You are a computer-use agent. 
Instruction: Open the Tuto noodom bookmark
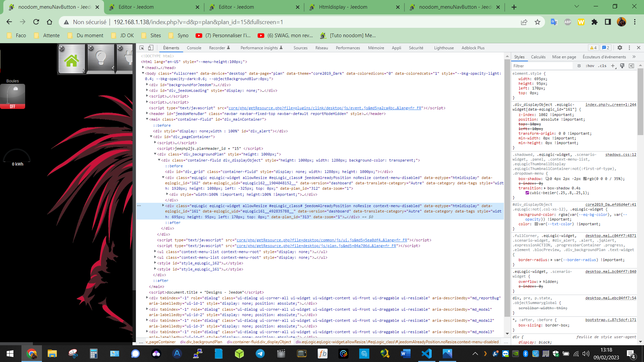[348, 35]
